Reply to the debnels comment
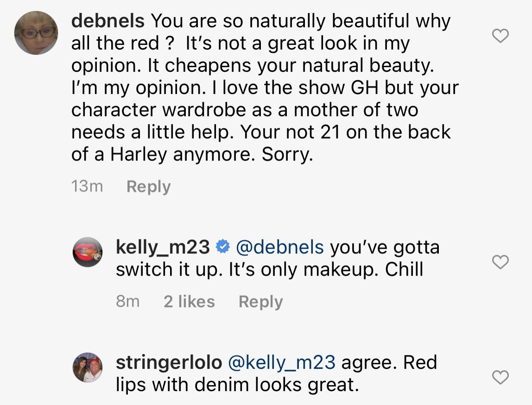The image size is (532, 405). 148,187
